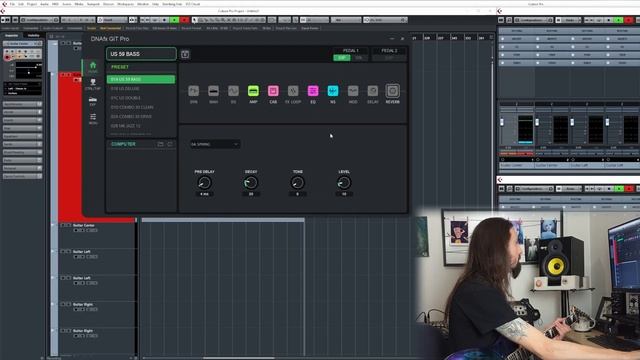Image resolution: width=640 pixels, height=360 pixels.
Task: Click red record button in upper mixer window
Action: click(629, 20)
